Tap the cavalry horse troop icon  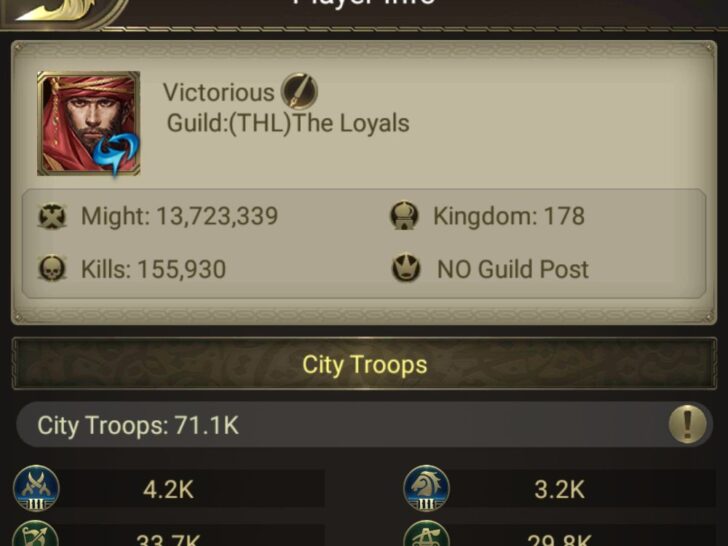(x=426, y=488)
